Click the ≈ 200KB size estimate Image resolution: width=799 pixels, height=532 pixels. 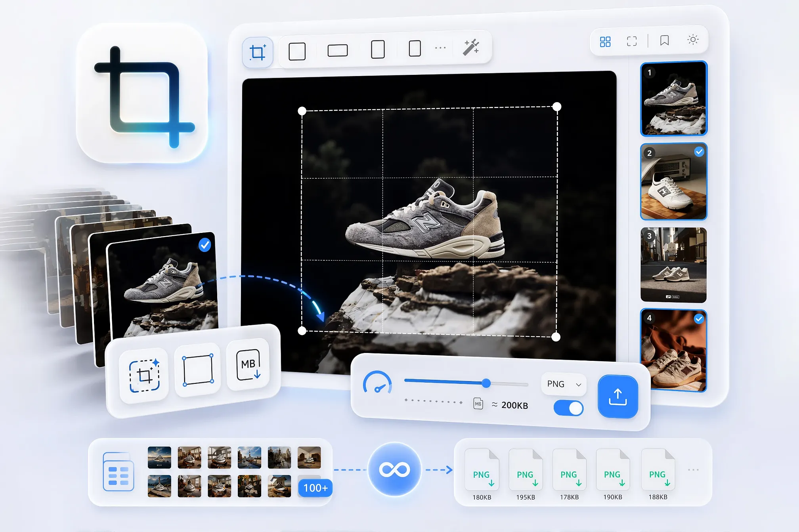point(510,405)
